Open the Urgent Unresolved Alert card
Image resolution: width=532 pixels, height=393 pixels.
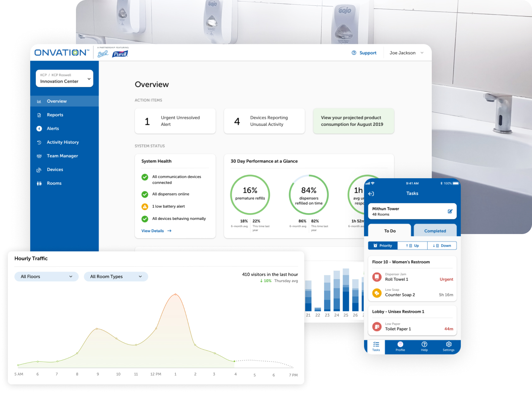point(175,121)
